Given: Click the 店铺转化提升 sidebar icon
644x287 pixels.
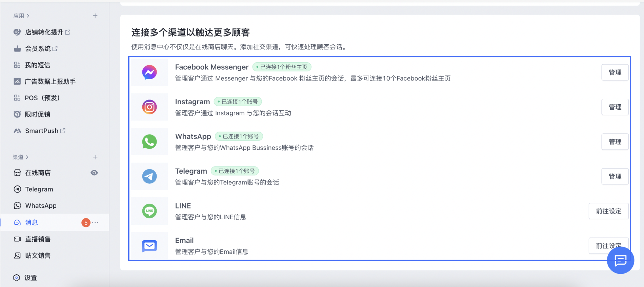Looking at the screenshot, I should [17, 32].
